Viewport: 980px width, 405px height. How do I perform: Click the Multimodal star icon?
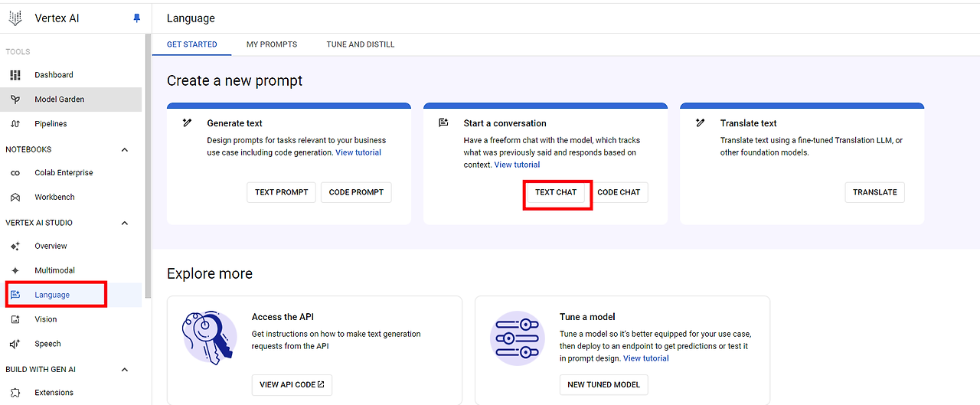[x=15, y=271]
